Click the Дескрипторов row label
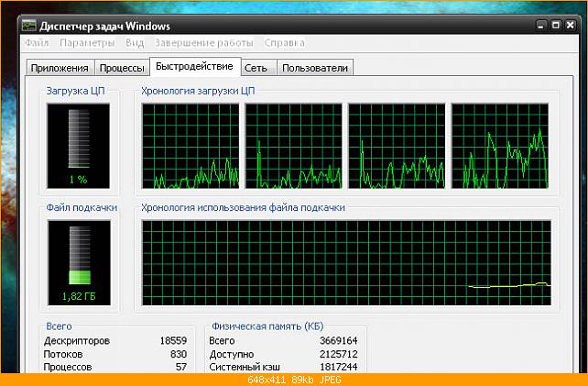Screen dimensions: 588x386 click(x=77, y=340)
